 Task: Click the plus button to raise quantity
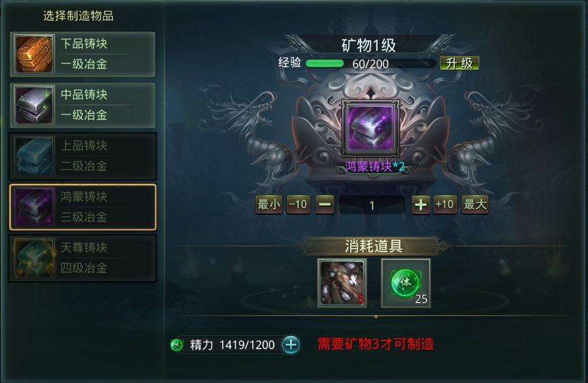click(x=421, y=205)
